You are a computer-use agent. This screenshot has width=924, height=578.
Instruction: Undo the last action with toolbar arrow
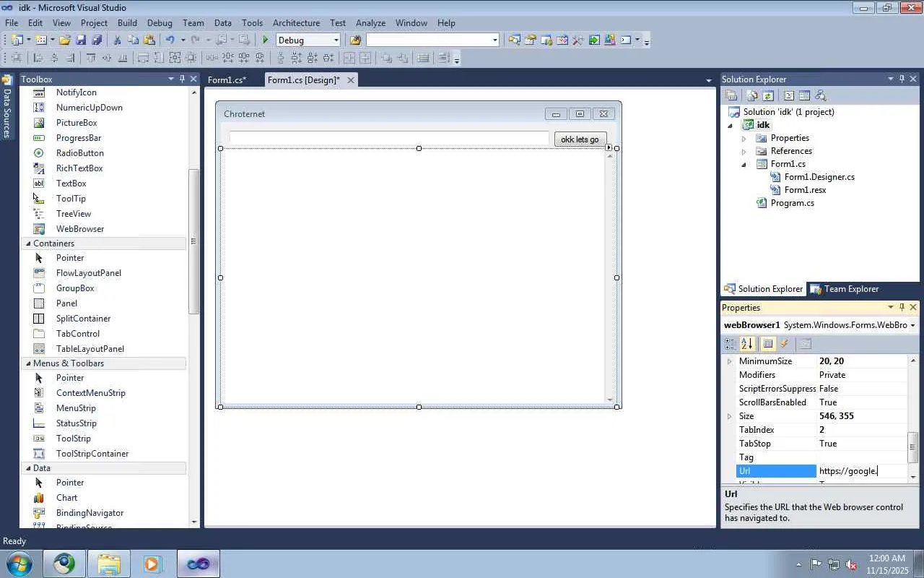[170, 40]
